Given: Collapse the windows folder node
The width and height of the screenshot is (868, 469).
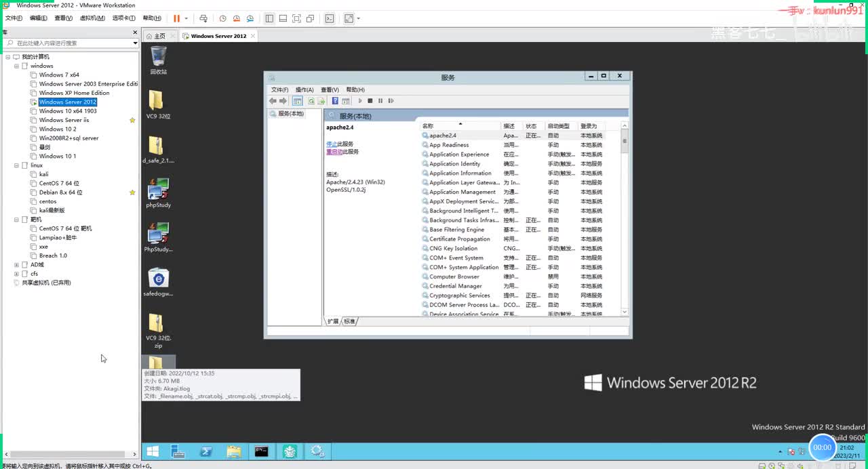Looking at the screenshot, I should [x=16, y=66].
